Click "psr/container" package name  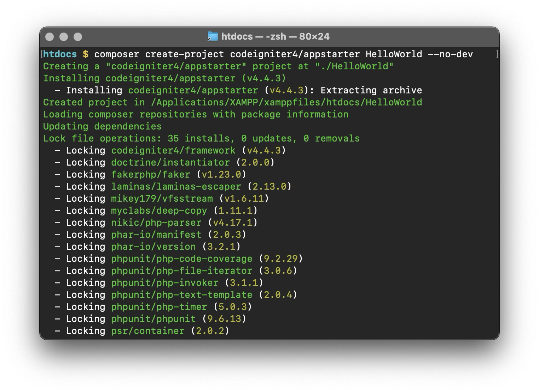148,331
